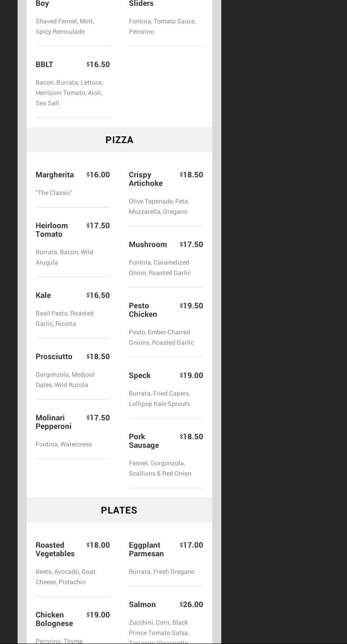Select the Salmon plate title
The width and height of the screenshot is (347, 644).
[x=142, y=604]
